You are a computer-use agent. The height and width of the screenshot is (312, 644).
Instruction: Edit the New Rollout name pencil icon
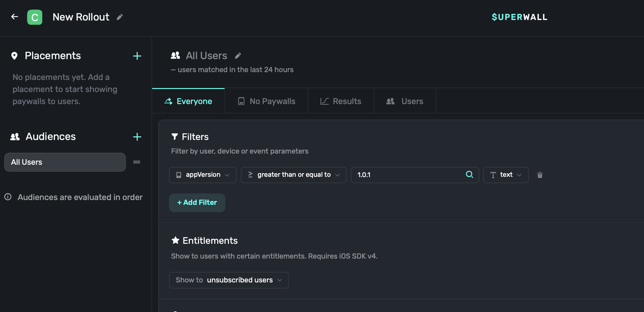point(120,17)
